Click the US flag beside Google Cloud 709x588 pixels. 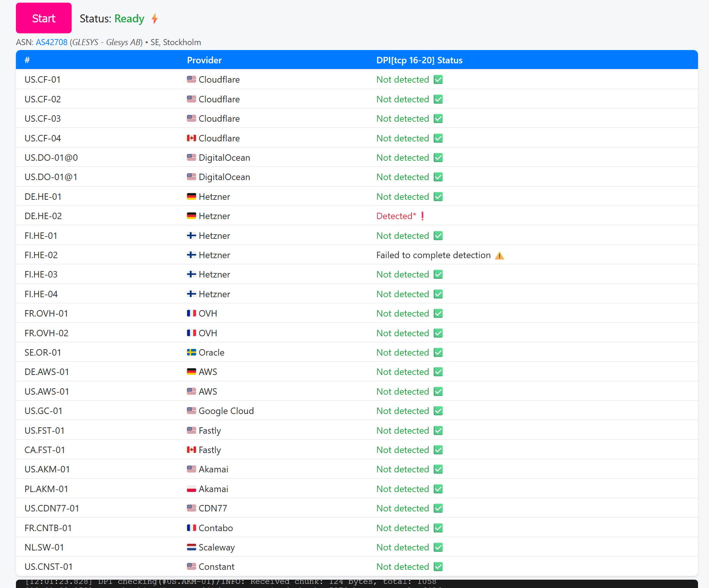point(191,411)
